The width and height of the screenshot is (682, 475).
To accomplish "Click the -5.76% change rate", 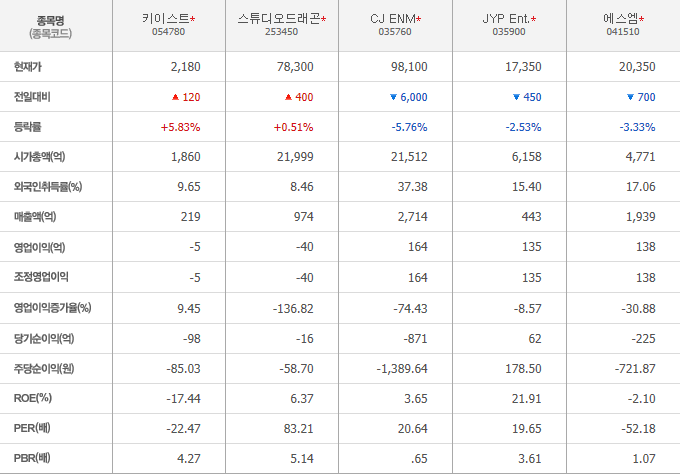I will point(409,127).
